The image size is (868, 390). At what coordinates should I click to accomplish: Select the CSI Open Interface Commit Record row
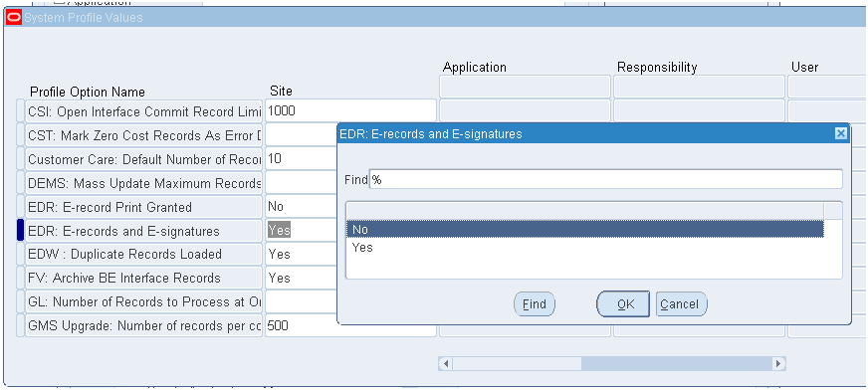point(144,111)
